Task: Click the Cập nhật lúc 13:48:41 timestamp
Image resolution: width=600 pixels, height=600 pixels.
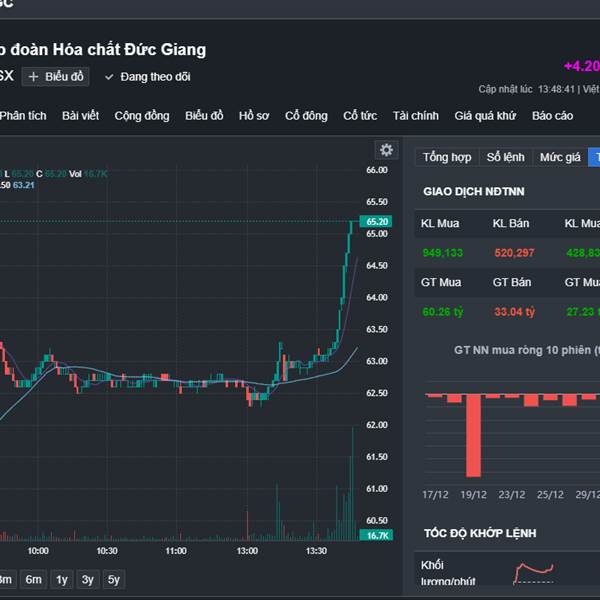Action: (527, 90)
